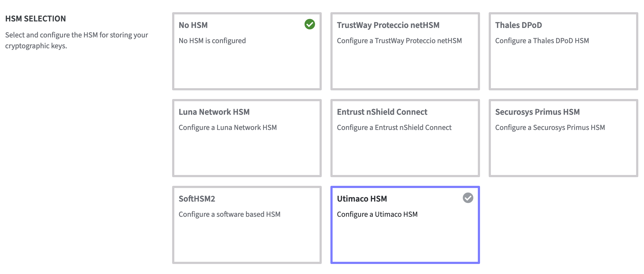Click 'No HSM is configured' description

click(212, 41)
